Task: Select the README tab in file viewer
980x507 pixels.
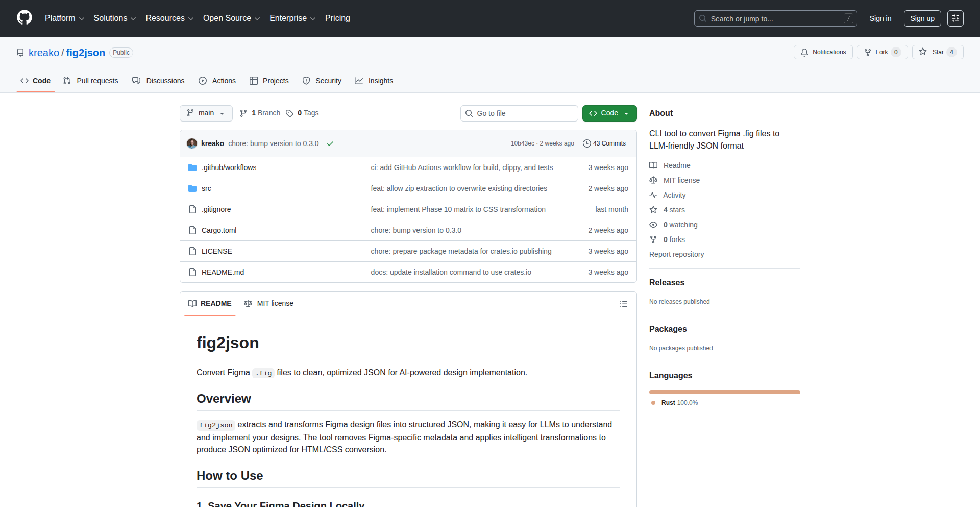Action: pos(210,303)
